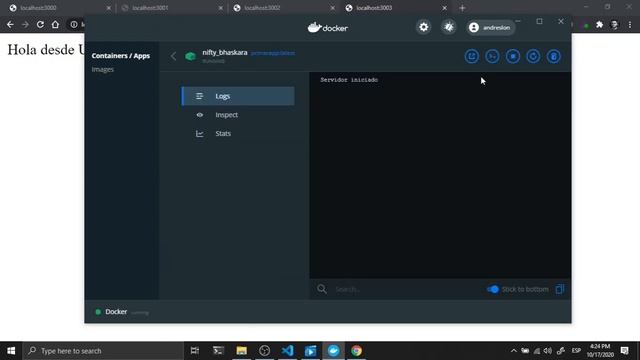640x360 pixels.
Task: Open Windows Start menu
Action: point(11,351)
